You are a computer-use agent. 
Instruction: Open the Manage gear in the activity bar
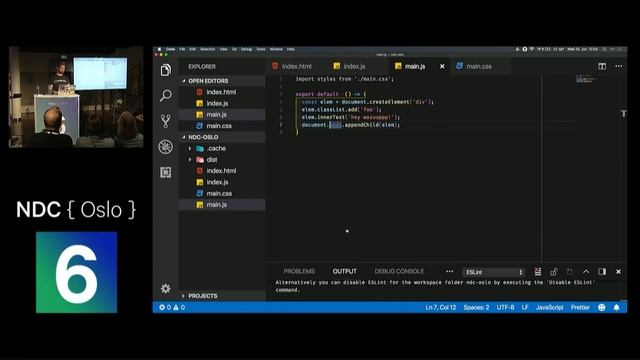(165, 289)
